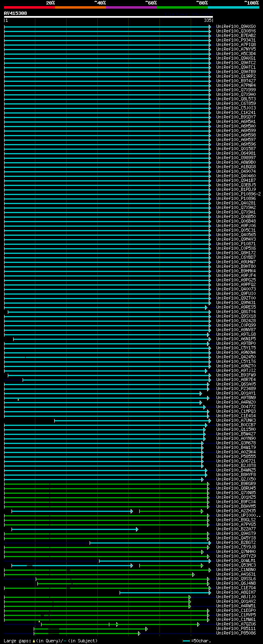Select hit label UniRef100_A8QIH7
This screenshot has width=263, height=644.
(236, 593)
